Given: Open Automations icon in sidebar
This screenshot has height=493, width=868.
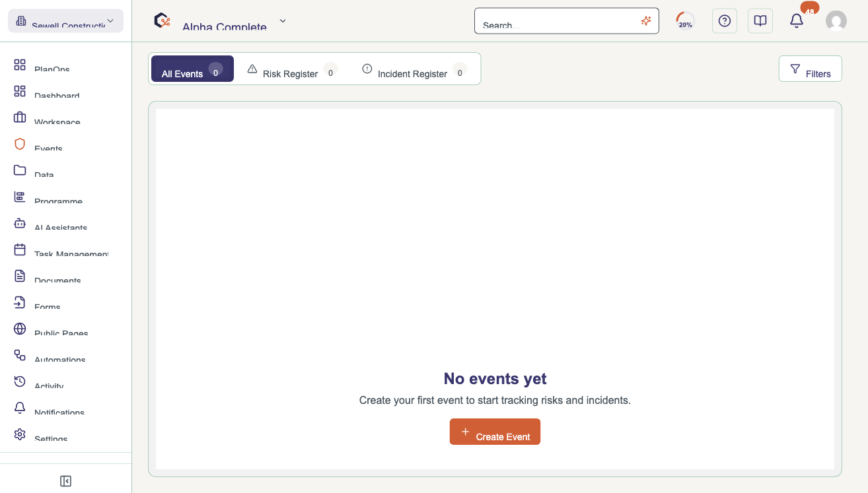Looking at the screenshot, I should pyautogui.click(x=20, y=355).
